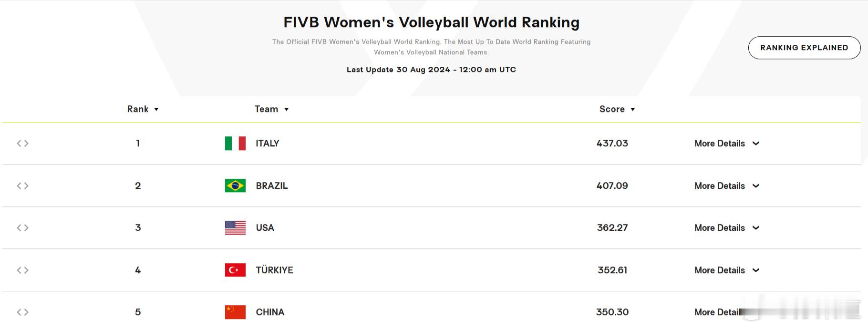Click Italy's score 437.03
This screenshot has width=868, height=329.
[612, 144]
